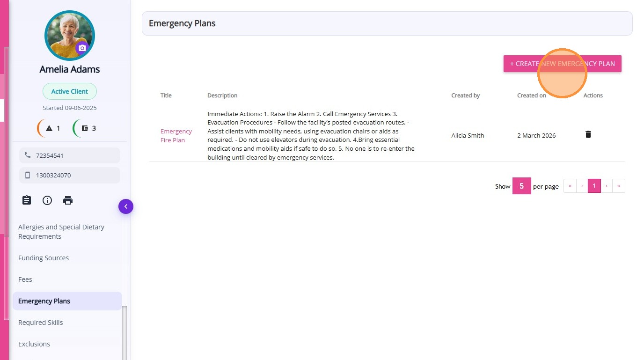Click the warning alerts indicator
Viewport: 644px width, 360px height.
(x=49, y=128)
